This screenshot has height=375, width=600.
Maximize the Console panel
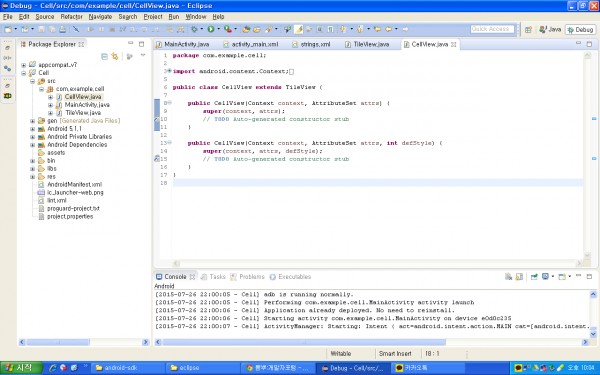[589, 276]
